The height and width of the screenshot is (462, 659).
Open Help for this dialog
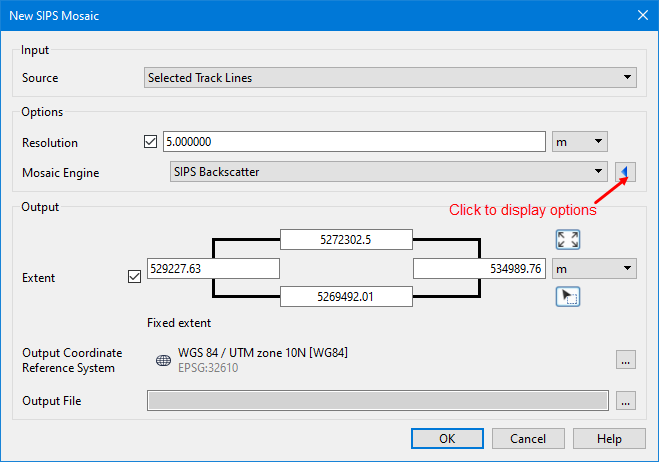click(x=609, y=438)
